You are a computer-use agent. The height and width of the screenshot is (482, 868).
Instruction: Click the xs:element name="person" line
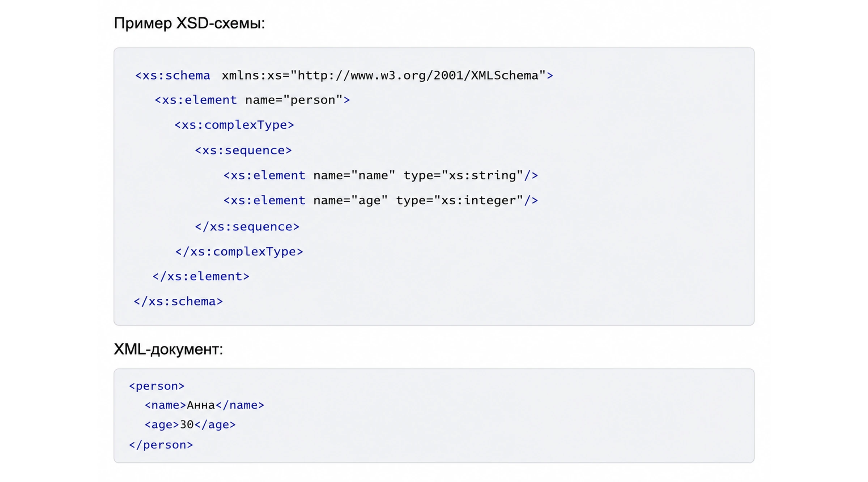(x=252, y=100)
